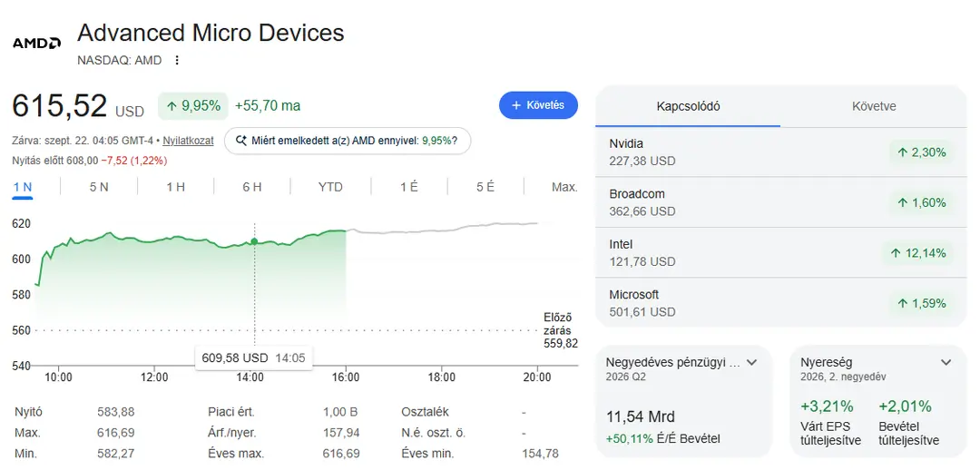Click the green chart point at 14:05

point(254,241)
